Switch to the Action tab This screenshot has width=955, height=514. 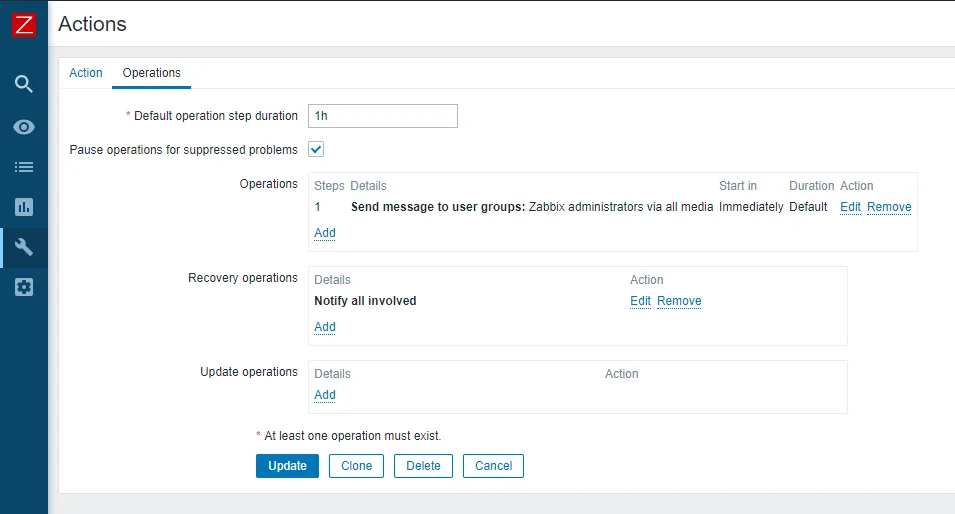[86, 73]
